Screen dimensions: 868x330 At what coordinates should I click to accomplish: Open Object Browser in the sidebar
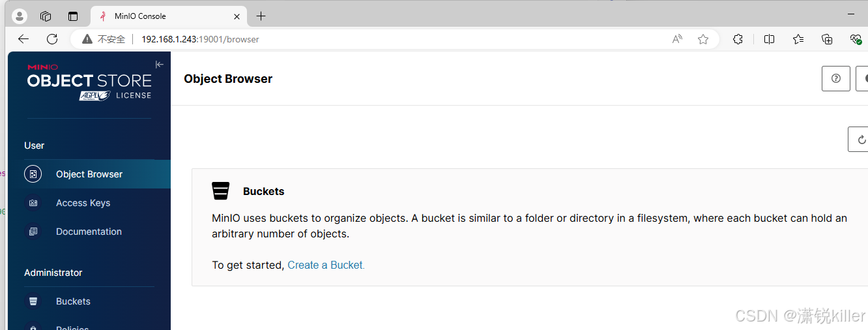tap(89, 174)
